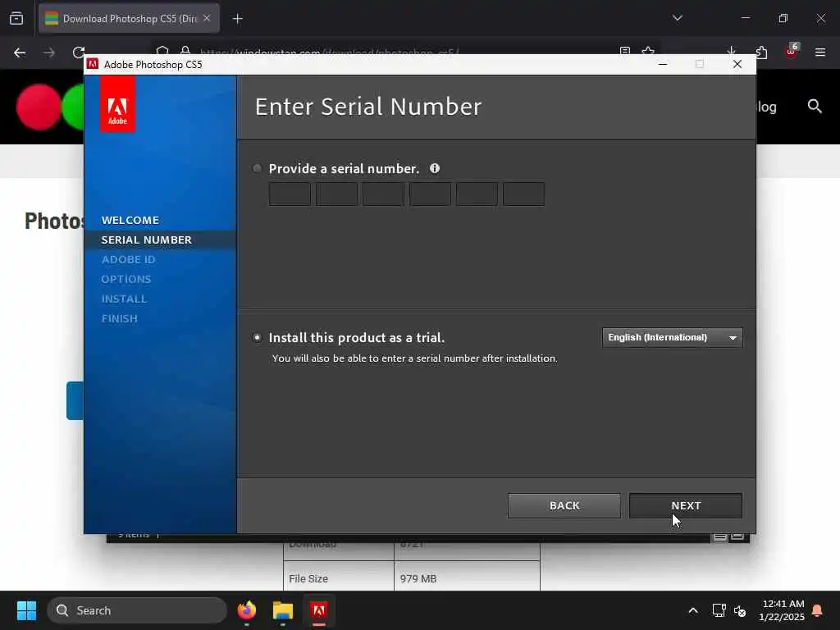Select the ADOBE ID step in sidebar
The width and height of the screenshot is (840, 630).
tap(129, 259)
